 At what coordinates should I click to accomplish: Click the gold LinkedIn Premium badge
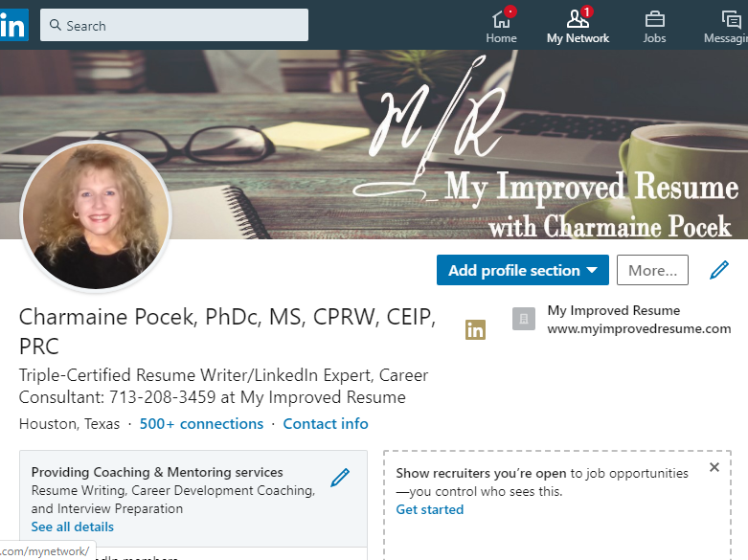click(x=475, y=329)
